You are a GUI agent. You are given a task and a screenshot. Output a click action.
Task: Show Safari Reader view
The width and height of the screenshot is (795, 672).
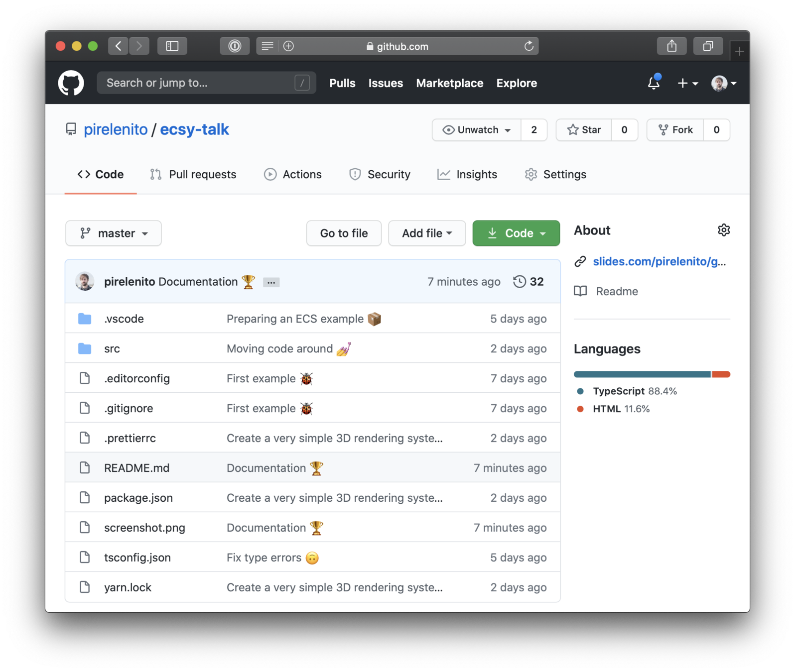point(267,46)
